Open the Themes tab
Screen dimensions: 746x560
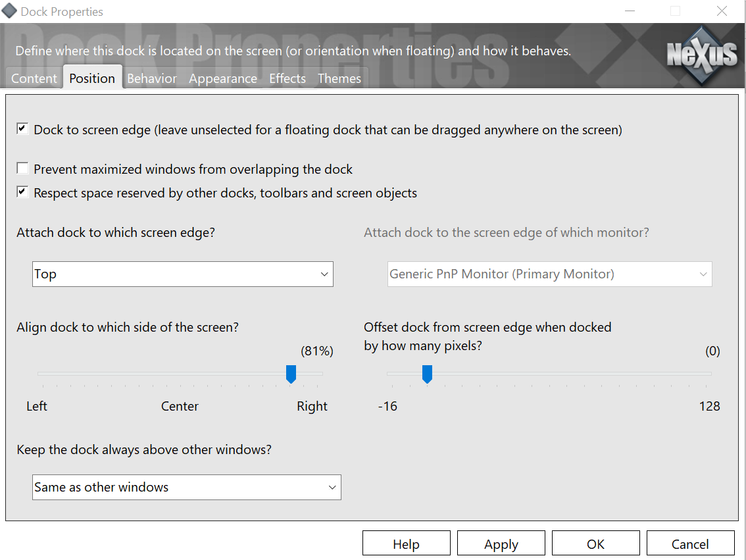pyautogui.click(x=339, y=78)
